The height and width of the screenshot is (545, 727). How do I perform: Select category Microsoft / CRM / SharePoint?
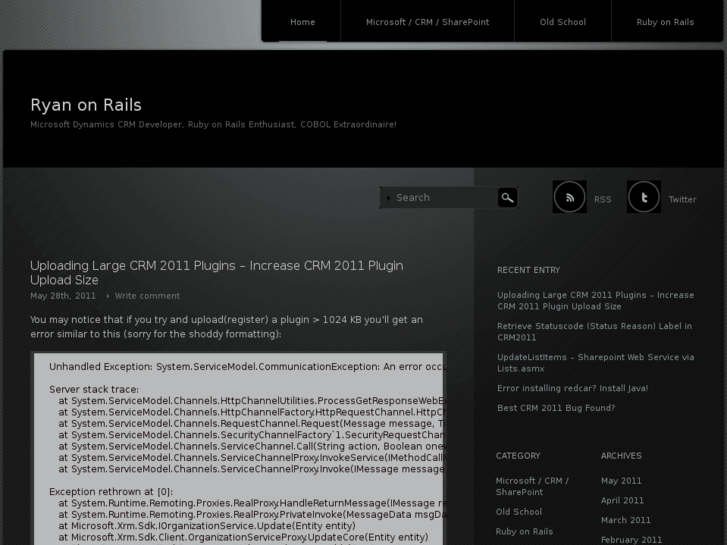[x=532, y=486]
